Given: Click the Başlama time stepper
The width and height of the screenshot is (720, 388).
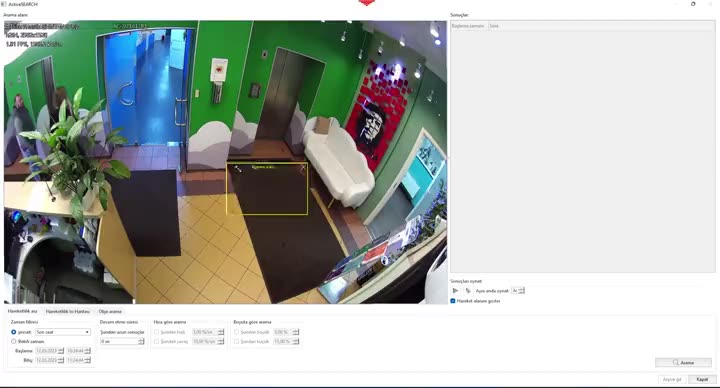Looking at the screenshot, I should [x=88, y=351].
